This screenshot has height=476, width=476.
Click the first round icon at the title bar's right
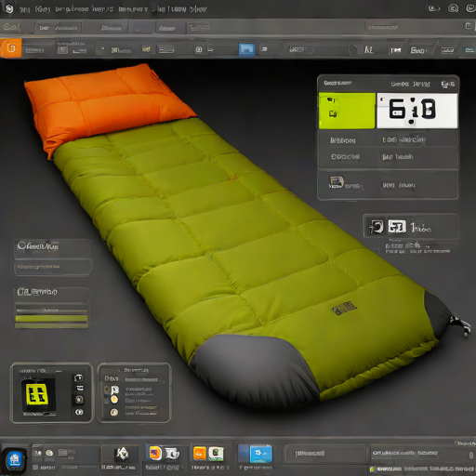pos(434,8)
